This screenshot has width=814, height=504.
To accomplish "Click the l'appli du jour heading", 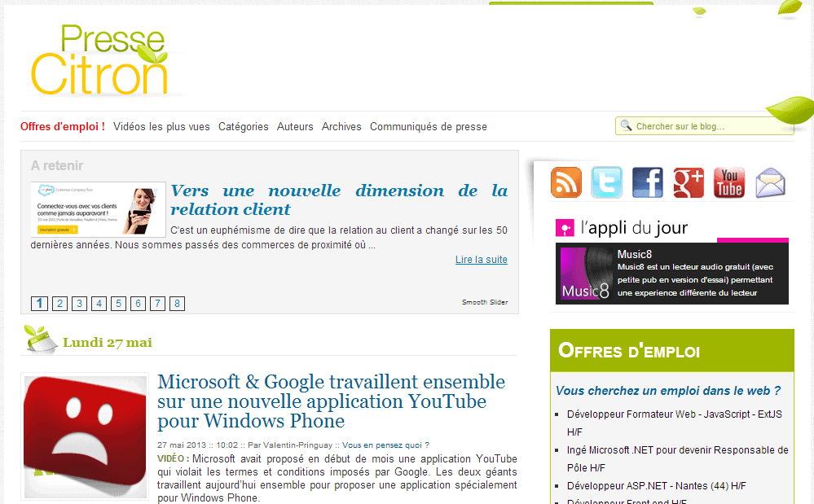I will click(635, 228).
